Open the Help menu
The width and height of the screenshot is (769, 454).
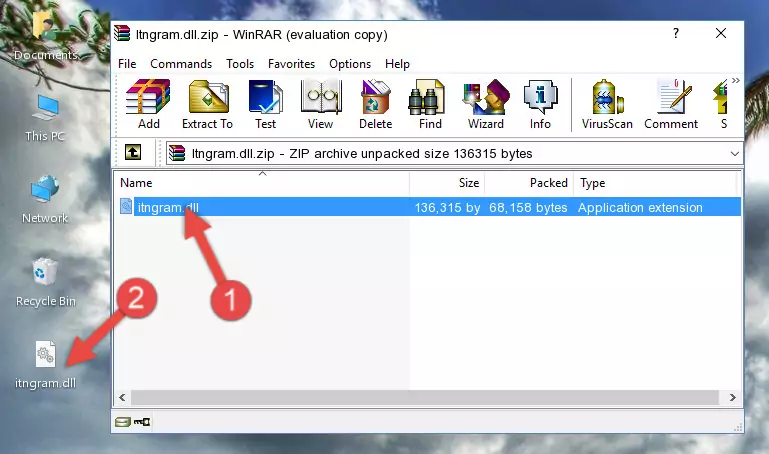pyautogui.click(x=397, y=64)
